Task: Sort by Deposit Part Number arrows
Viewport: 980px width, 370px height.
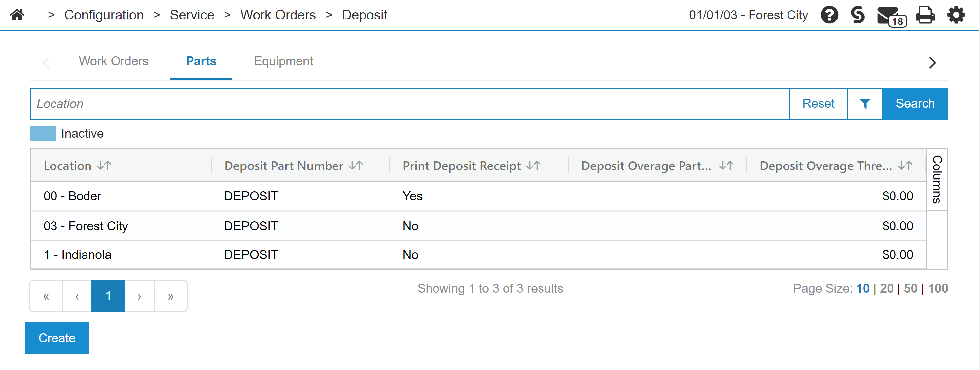Action: (x=356, y=166)
